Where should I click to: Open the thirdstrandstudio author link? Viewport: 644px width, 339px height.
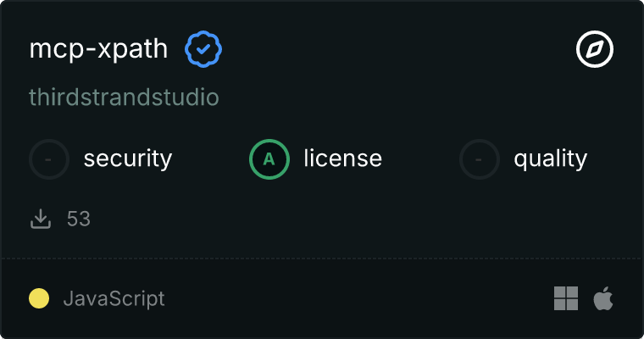pos(124,97)
